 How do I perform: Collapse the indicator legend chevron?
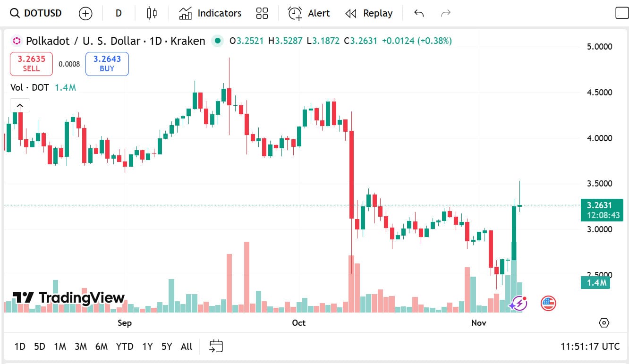click(x=20, y=105)
